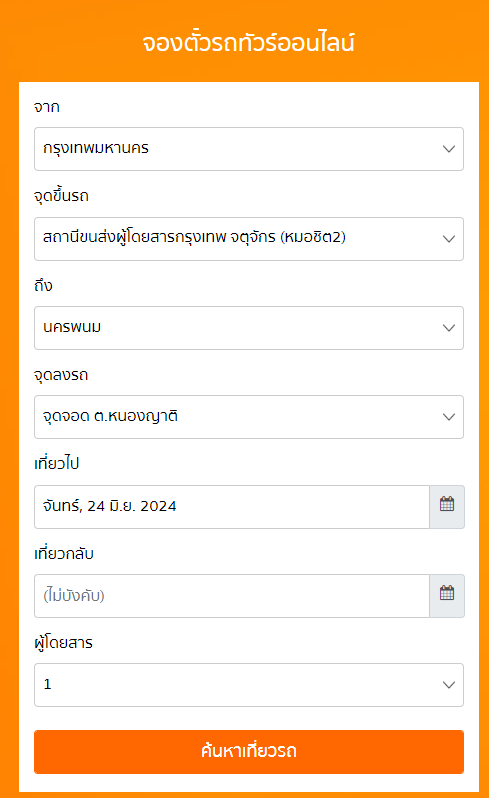The width and height of the screenshot is (489, 798).
Task: Open the departure date calendar icon
Action: pos(447,507)
